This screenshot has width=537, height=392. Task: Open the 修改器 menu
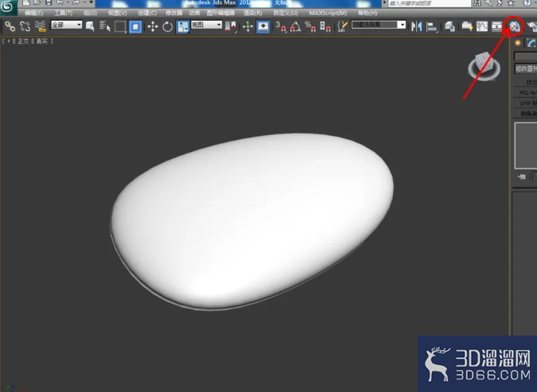click(x=173, y=13)
